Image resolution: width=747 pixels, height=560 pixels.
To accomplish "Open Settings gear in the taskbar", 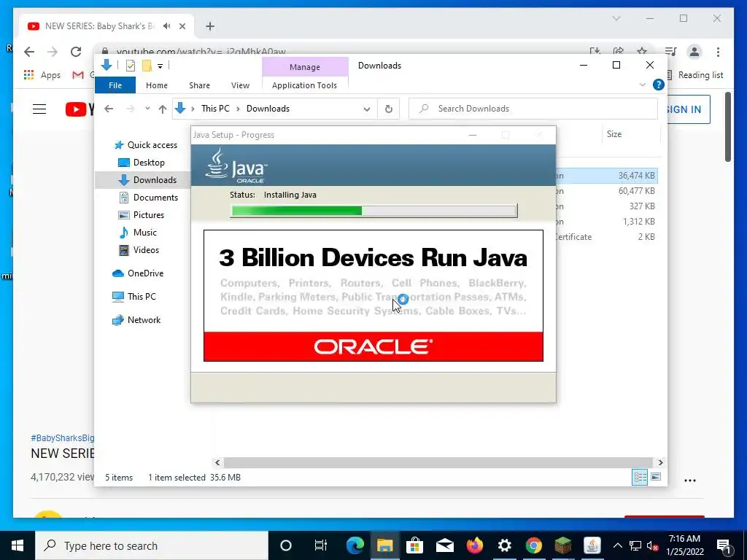I will tap(505, 545).
